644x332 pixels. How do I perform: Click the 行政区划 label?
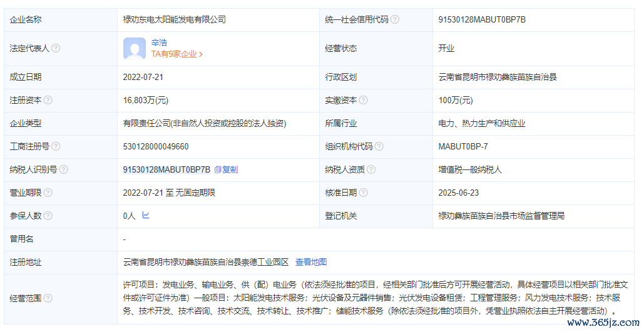click(341, 77)
